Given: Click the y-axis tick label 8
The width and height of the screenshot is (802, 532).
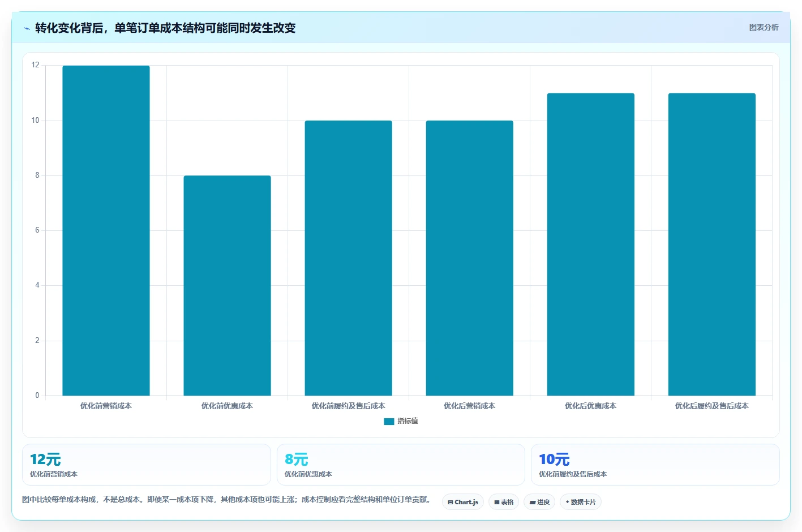Looking at the screenshot, I should click(x=37, y=175).
